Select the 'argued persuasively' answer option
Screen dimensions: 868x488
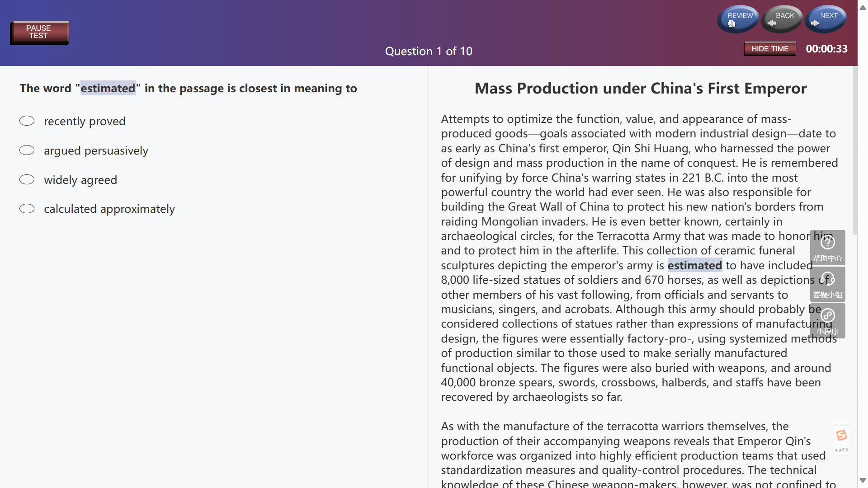27,150
